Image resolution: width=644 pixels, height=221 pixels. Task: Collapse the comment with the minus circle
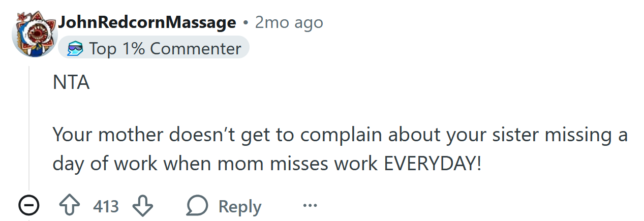point(28,206)
